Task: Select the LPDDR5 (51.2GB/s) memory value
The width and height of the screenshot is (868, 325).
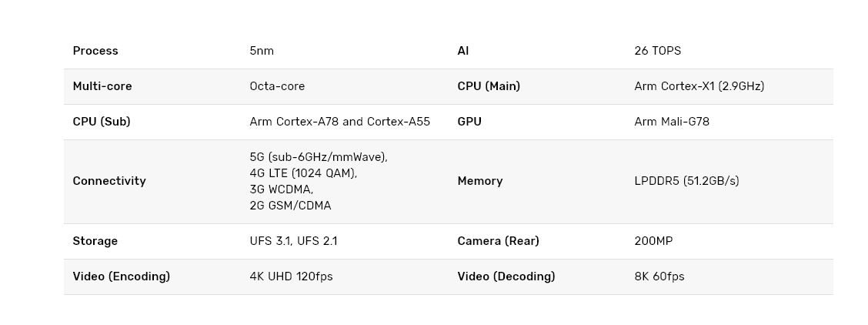Action: (x=686, y=181)
